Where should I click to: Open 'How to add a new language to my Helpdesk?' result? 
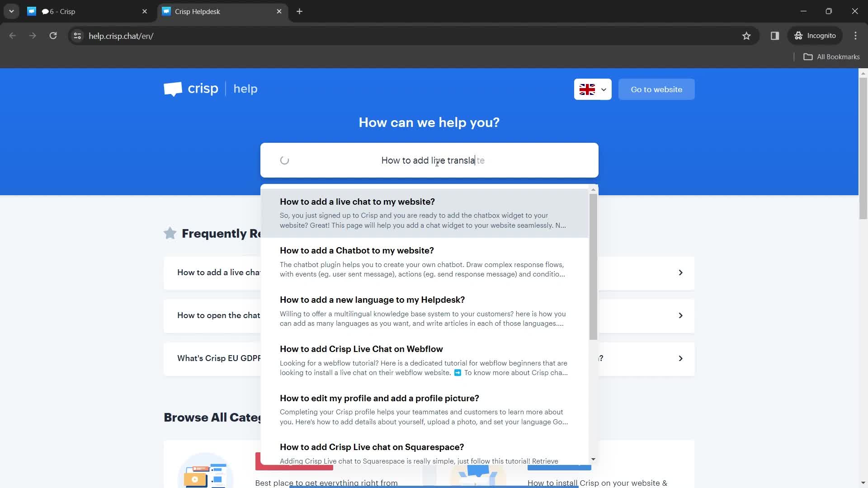[x=425, y=311]
